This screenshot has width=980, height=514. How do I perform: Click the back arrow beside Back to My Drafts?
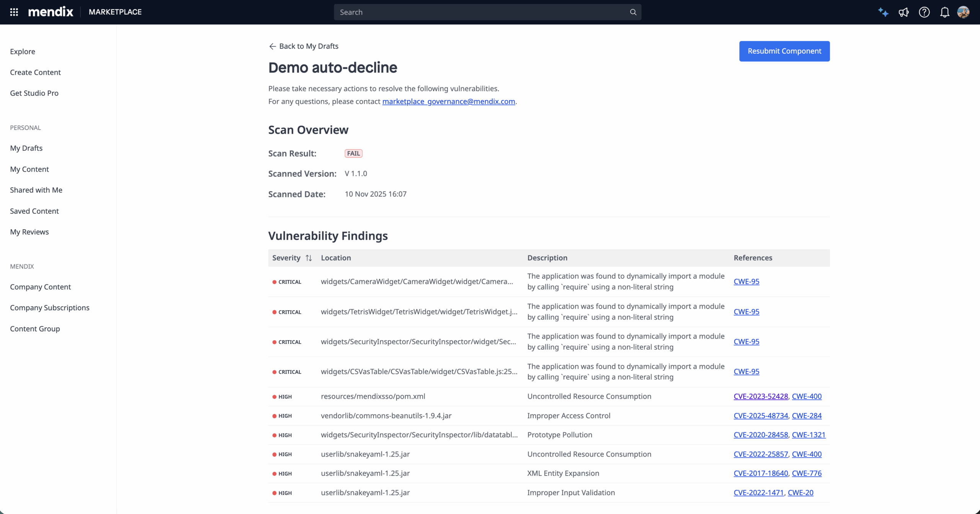coord(272,46)
